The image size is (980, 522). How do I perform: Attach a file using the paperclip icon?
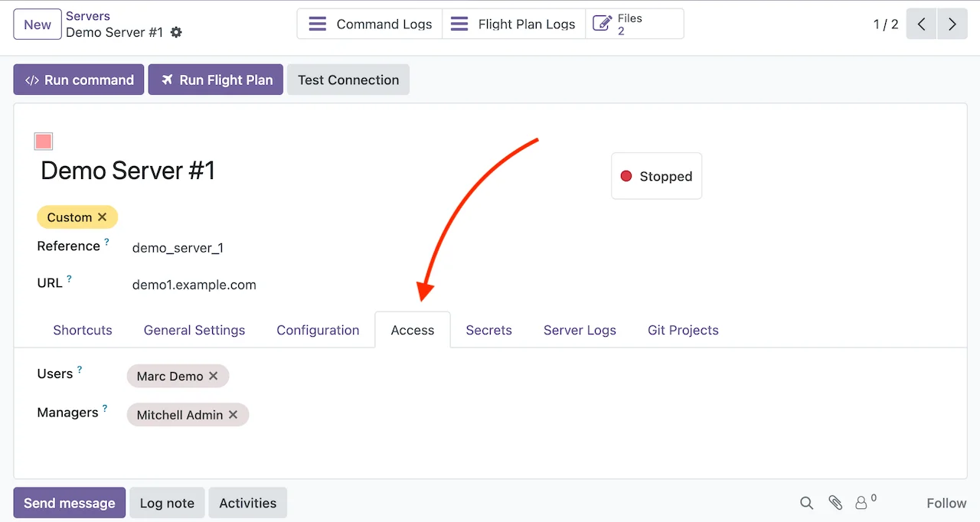[x=835, y=503]
